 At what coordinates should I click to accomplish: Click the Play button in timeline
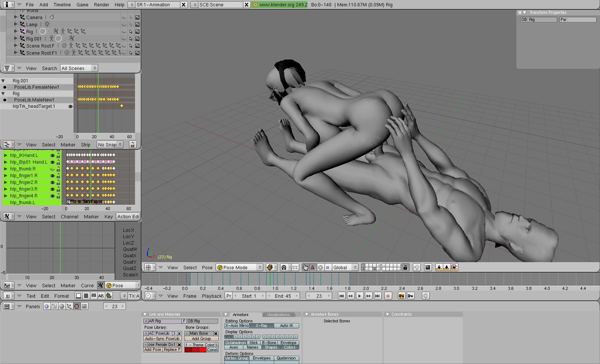(359, 296)
